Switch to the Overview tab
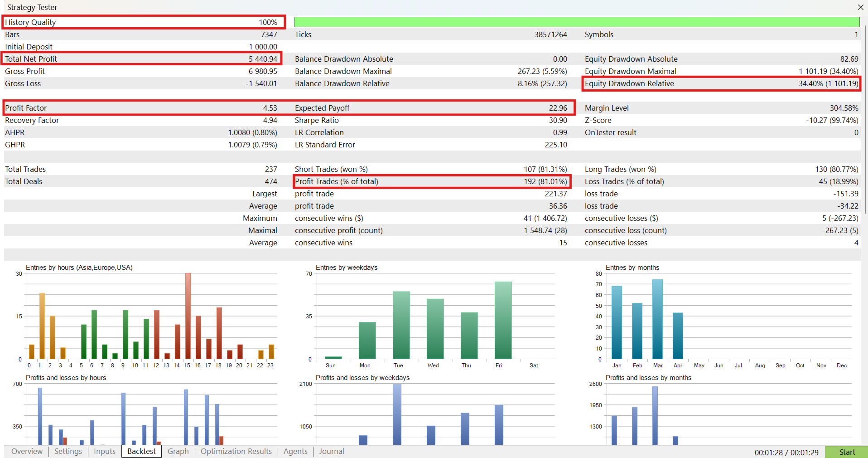This screenshot has height=458, width=868. (27, 451)
